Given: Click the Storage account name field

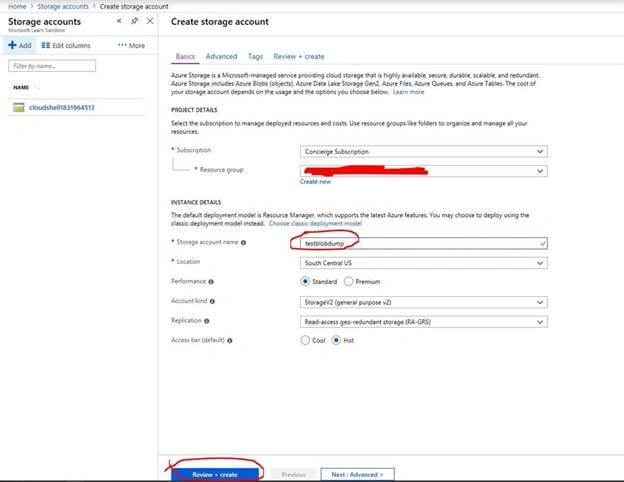Looking at the screenshot, I should click(x=423, y=243).
